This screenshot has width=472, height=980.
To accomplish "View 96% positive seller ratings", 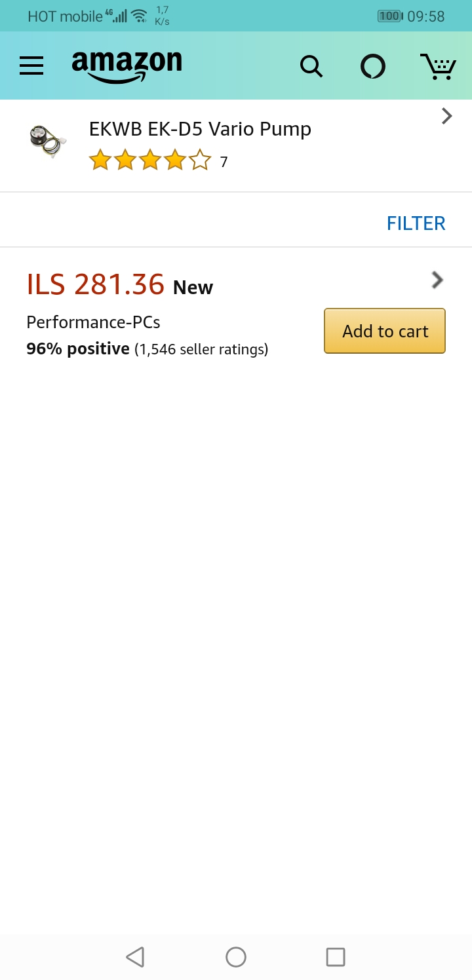I will (x=147, y=349).
